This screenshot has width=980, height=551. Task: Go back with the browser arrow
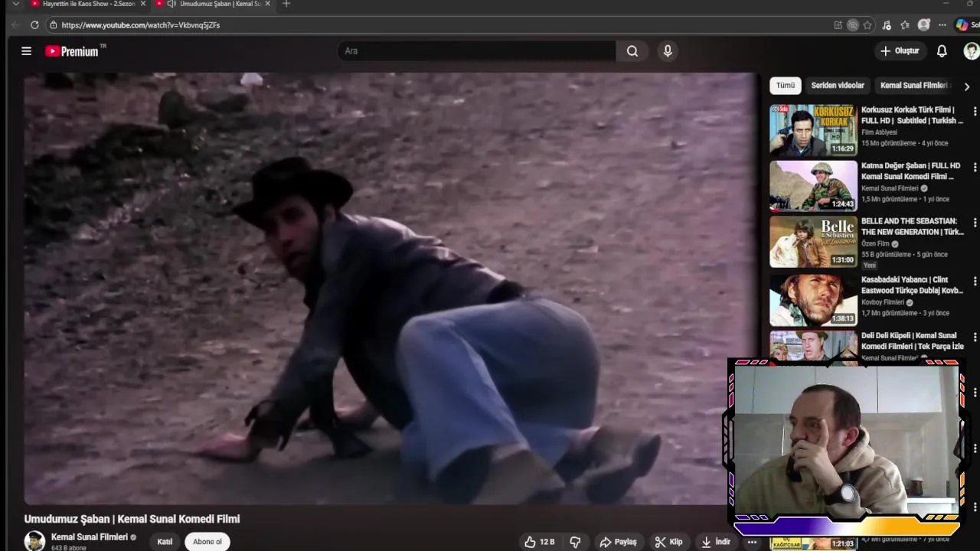click(x=15, y=25)
